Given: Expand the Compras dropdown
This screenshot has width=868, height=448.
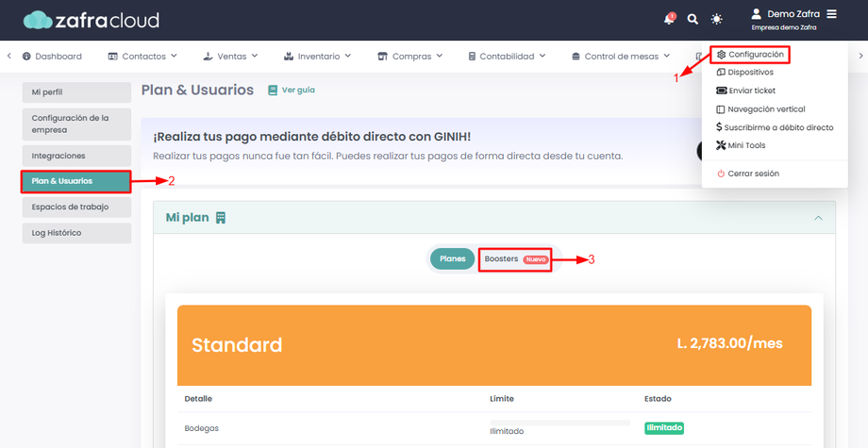Looking at the screenshot, I should click(439, 56).
